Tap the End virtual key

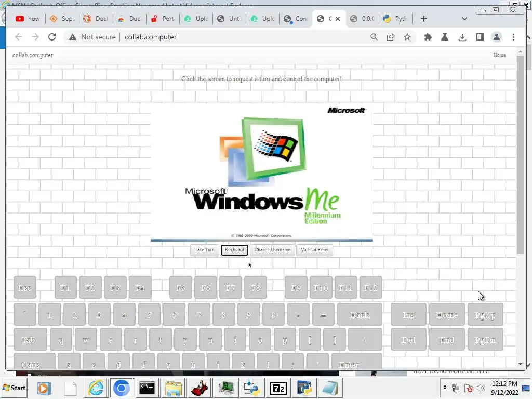(x=447, y=340)
